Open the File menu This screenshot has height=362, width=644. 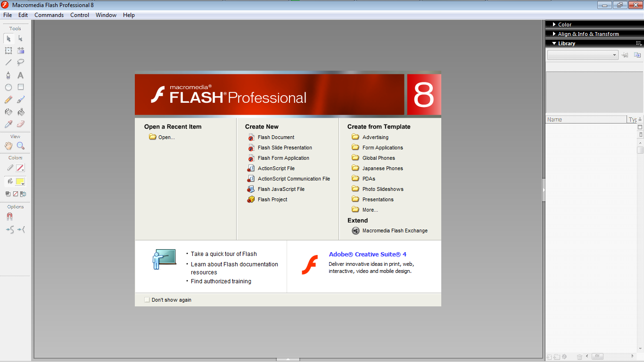point(8,15)
